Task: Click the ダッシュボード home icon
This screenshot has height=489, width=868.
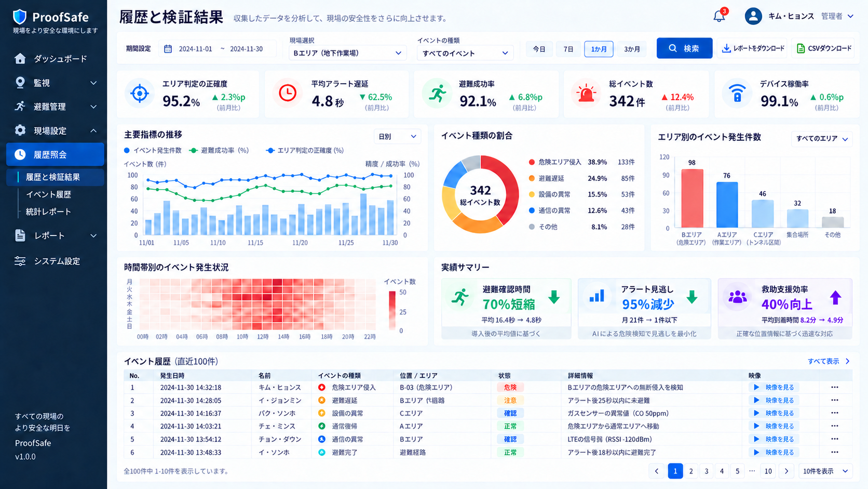Action: click(20, 59)
